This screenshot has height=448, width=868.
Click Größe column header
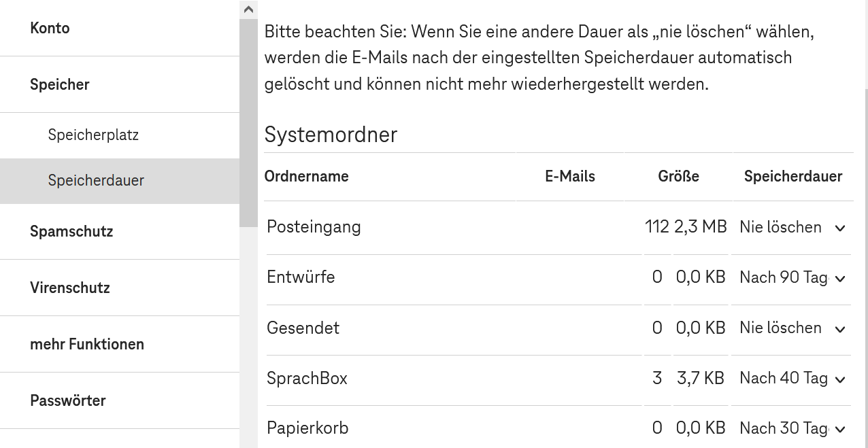(678, 177)
